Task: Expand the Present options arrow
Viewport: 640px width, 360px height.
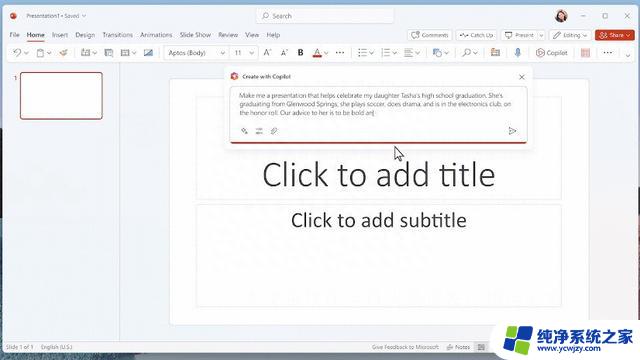Action: (x=541, y=36)
